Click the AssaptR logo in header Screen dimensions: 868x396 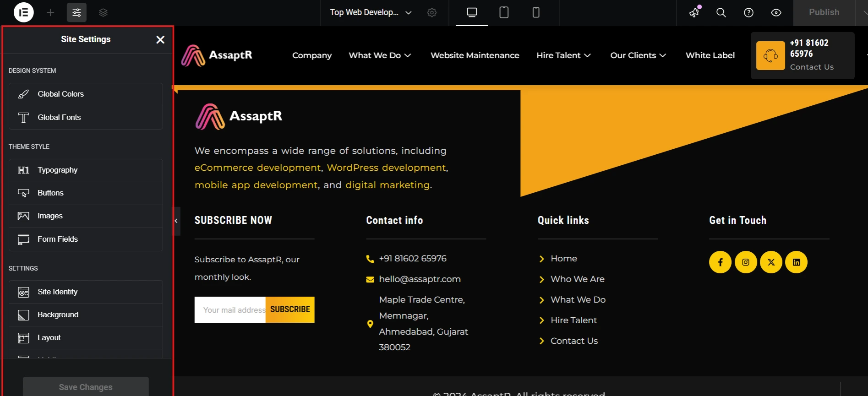click(217, 55)
